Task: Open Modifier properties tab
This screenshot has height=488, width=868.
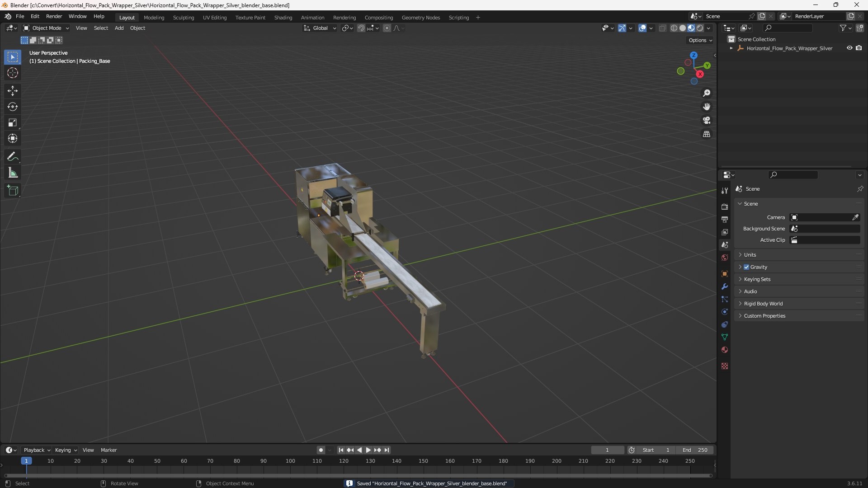Action: pyautogui.click(x=725, y=286)
